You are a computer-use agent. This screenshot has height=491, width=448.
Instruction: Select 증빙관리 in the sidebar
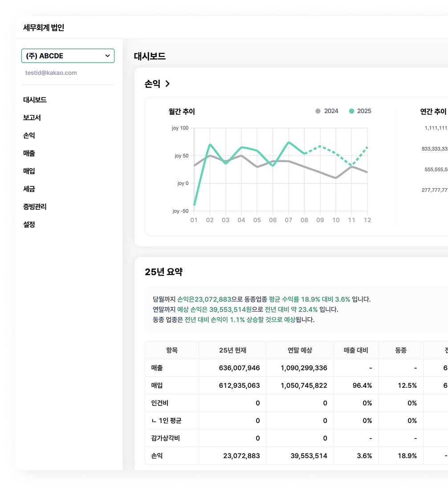(x=35, y=207)
